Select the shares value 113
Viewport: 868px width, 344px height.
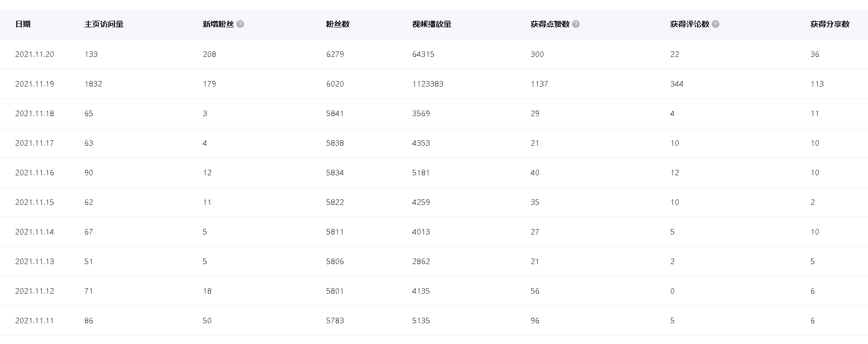tap(817, 84)
